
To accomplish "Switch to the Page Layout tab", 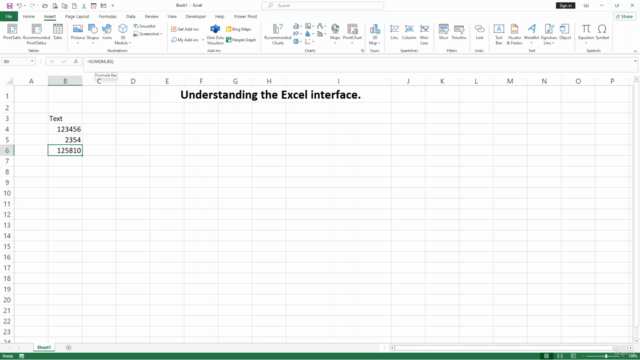I will [77, 16].
